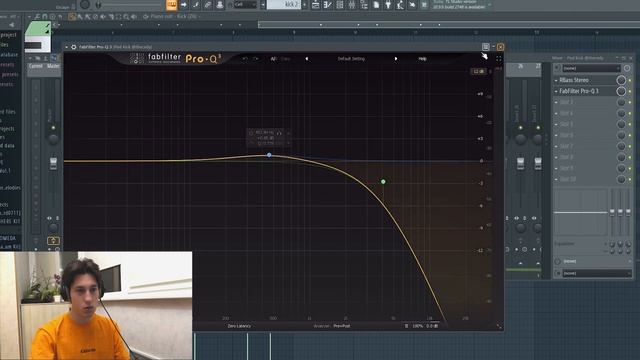Click the RBass Stereo mix level knob

621,80
